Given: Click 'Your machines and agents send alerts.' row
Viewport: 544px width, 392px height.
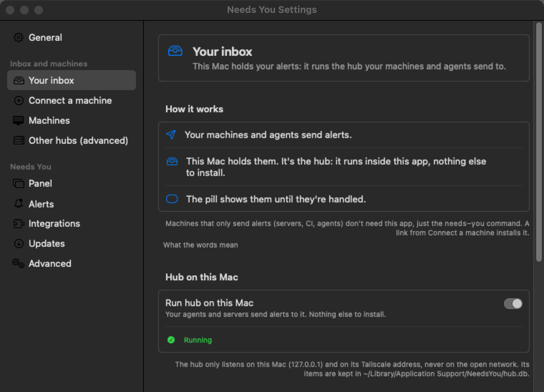Looking at the screenshot, I should tap(344, 135).
